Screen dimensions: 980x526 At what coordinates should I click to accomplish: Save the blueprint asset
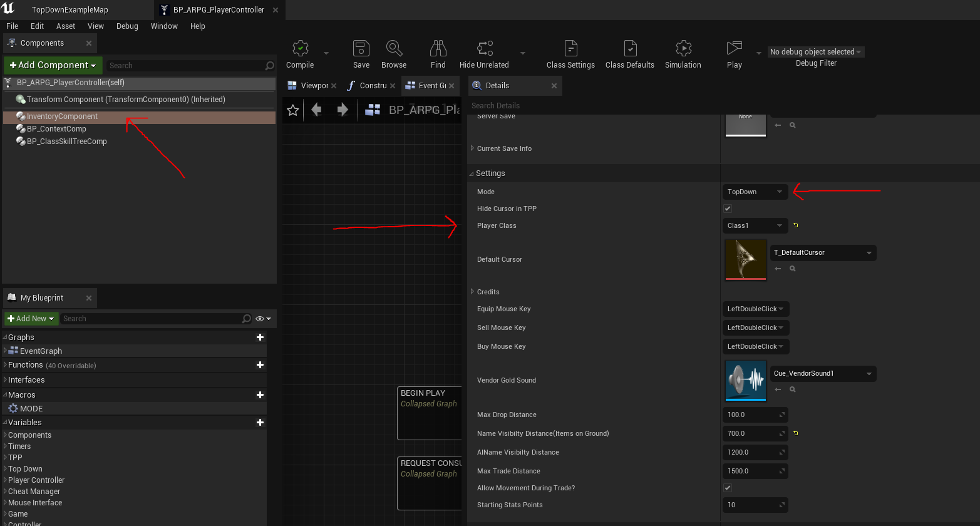[361, 54]
